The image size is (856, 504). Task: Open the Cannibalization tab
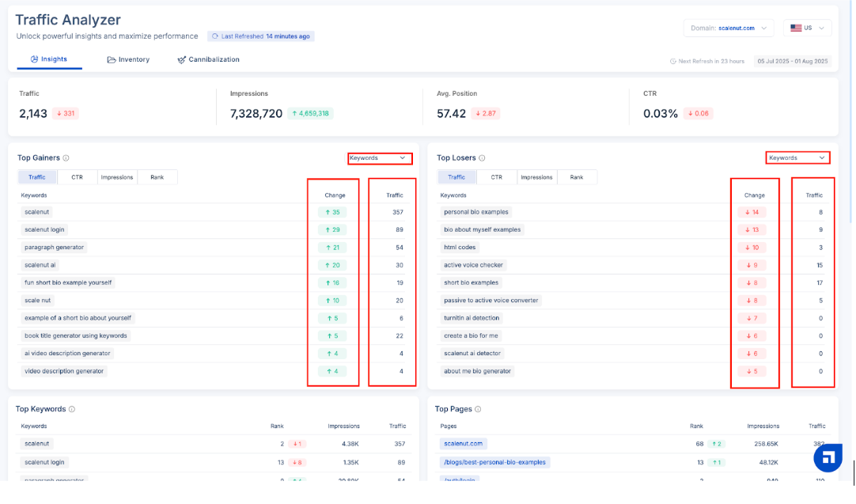click(x=208, y=59)
